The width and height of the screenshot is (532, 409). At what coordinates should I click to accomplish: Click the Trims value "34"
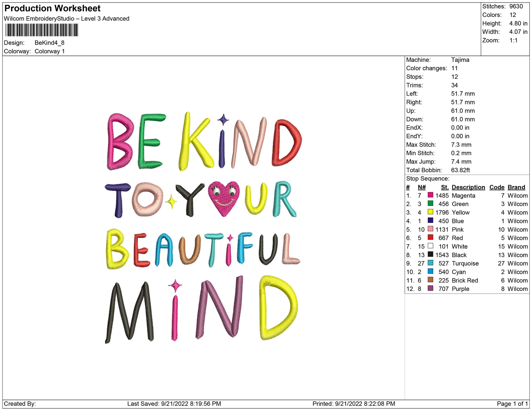coord(454,85)
